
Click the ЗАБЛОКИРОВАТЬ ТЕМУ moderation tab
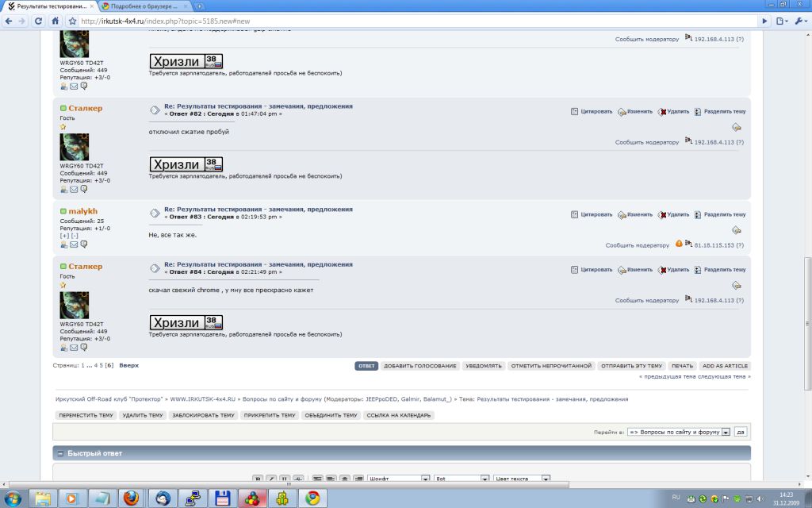203,415
